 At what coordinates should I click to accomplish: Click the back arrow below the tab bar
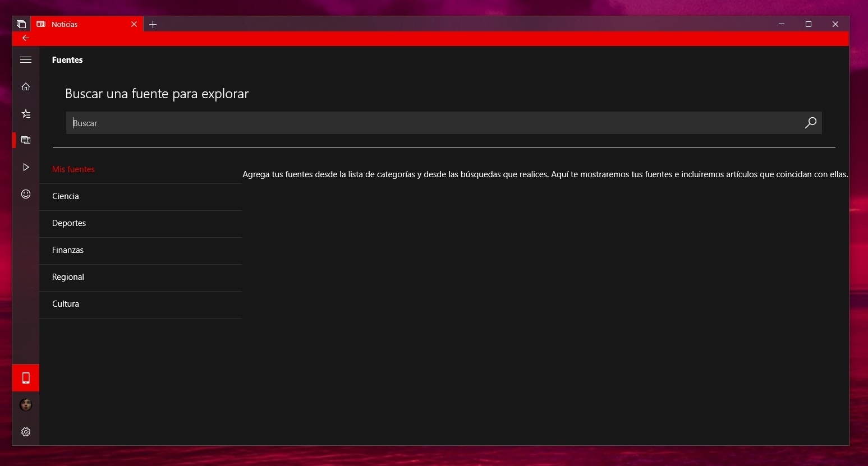[x=25, y=38]
